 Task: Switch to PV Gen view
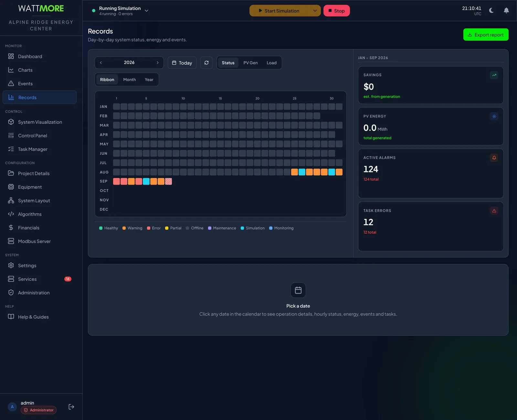click(x=250, y=63)
